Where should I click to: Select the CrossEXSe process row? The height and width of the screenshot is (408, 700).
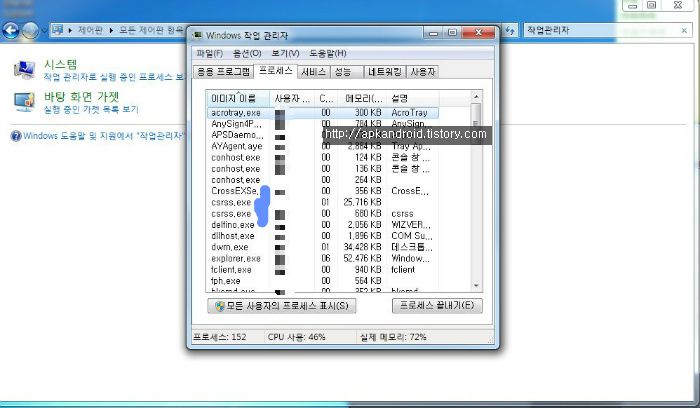[322, 191]
